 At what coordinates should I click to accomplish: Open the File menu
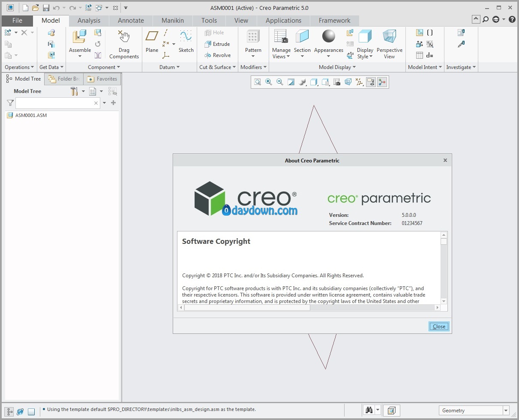click(x=17, y=21)
